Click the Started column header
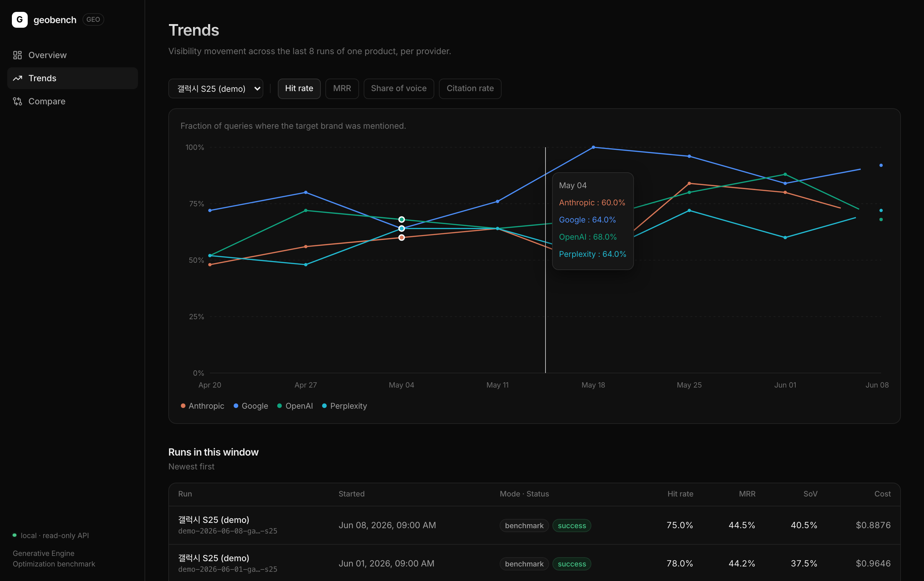 (x=351, y=494)
